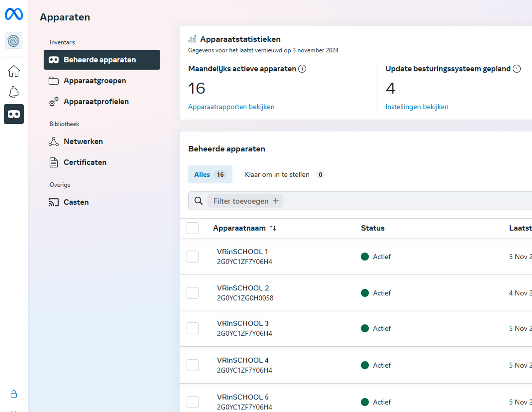Click the lock icon at bottom
Image resolution: width=532 pixels, height=412 pixels.
click(14, 394)
